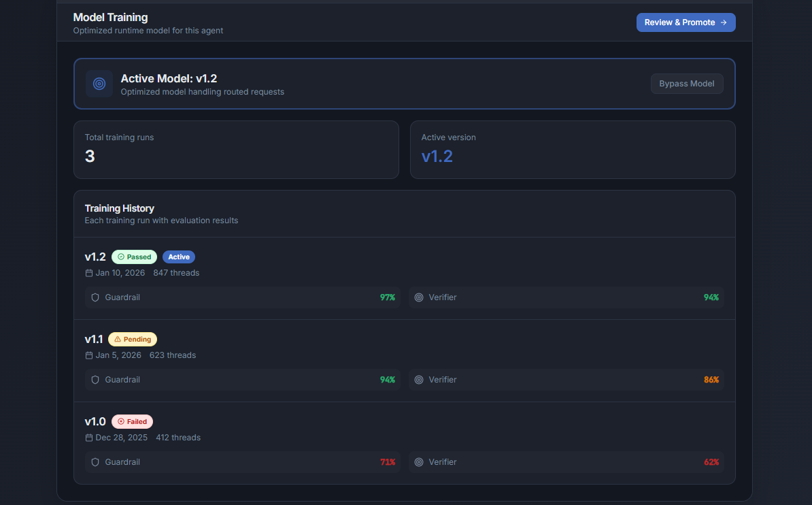Viewport: 812px width, 505px height.
Task: Click the checkmark icon on the Passed badge
Action: (120, 257)
